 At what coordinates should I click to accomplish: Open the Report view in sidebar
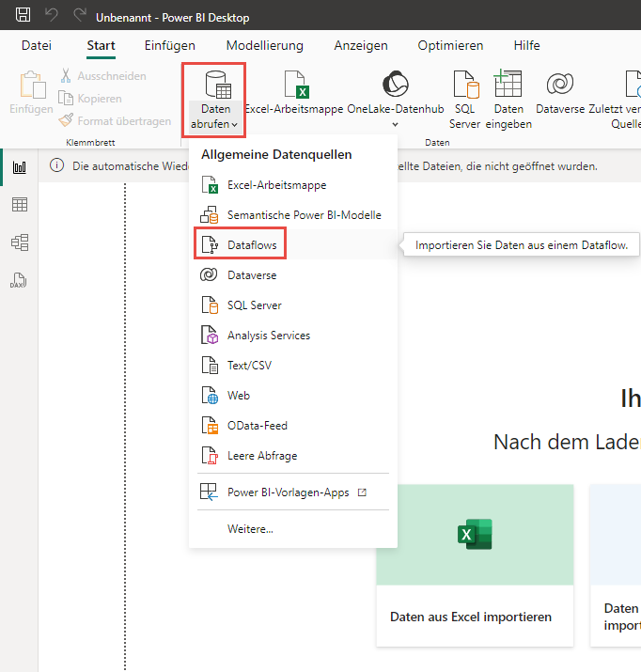tap(20, 166)
